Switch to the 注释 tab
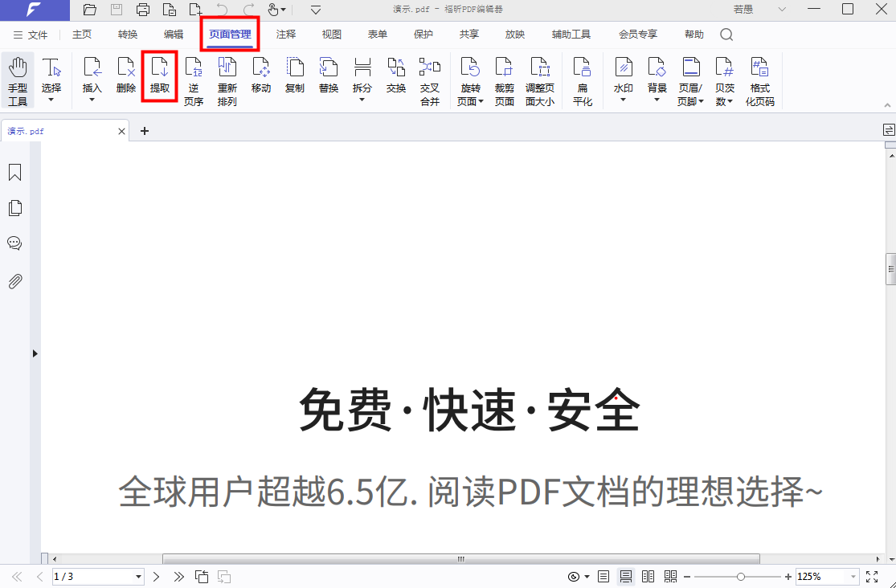 pyautogui.click(x=286, y=35)
